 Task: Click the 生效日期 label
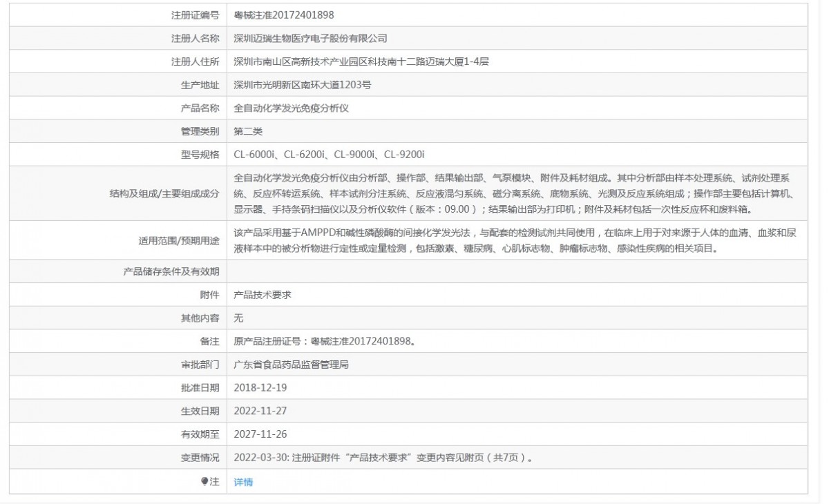click(200, 411)
